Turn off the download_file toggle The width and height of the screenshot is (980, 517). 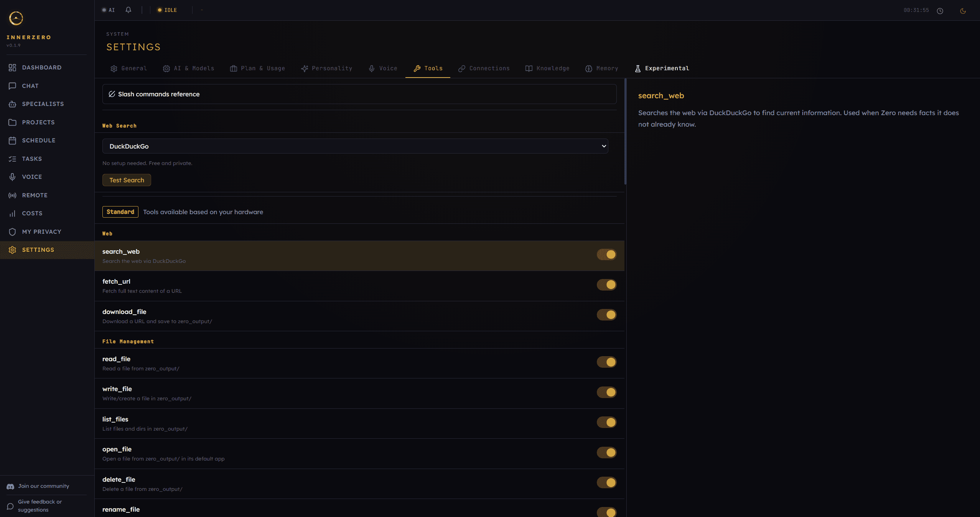tap(606, 315)
